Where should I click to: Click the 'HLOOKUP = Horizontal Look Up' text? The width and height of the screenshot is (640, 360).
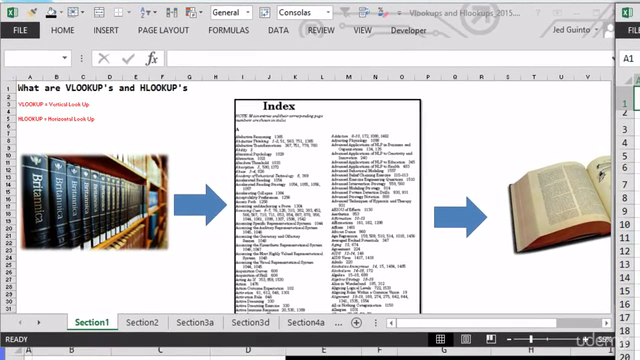(56, 119)
